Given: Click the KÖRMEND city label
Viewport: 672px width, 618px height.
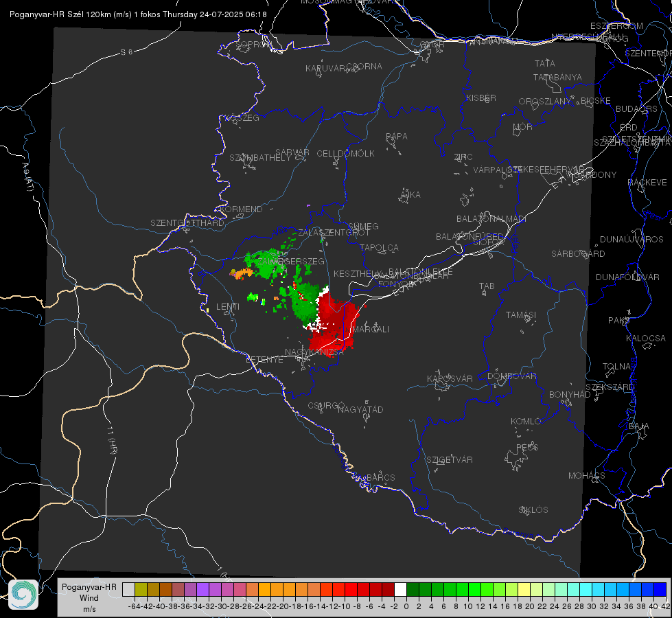Looking at the screenshot, I should pyautogui.click(x=240, y=209).
